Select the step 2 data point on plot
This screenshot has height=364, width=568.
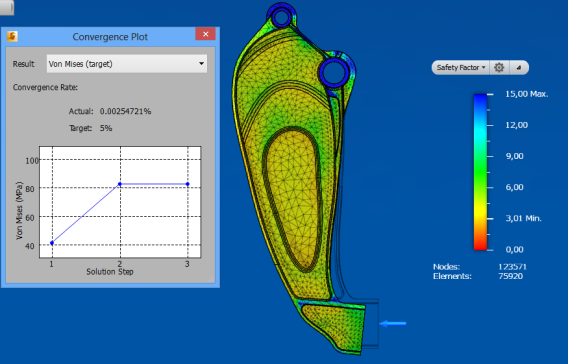pyautogui.click(x=120, y=184)
